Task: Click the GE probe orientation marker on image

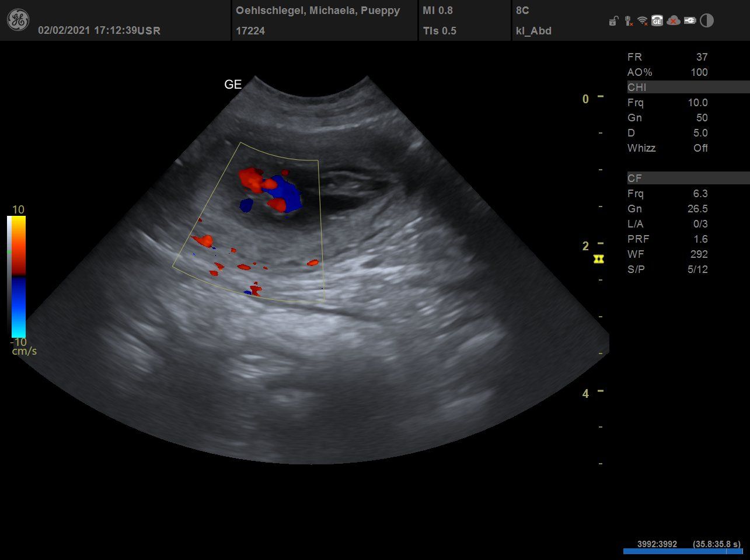Action: tap(233, 85)
